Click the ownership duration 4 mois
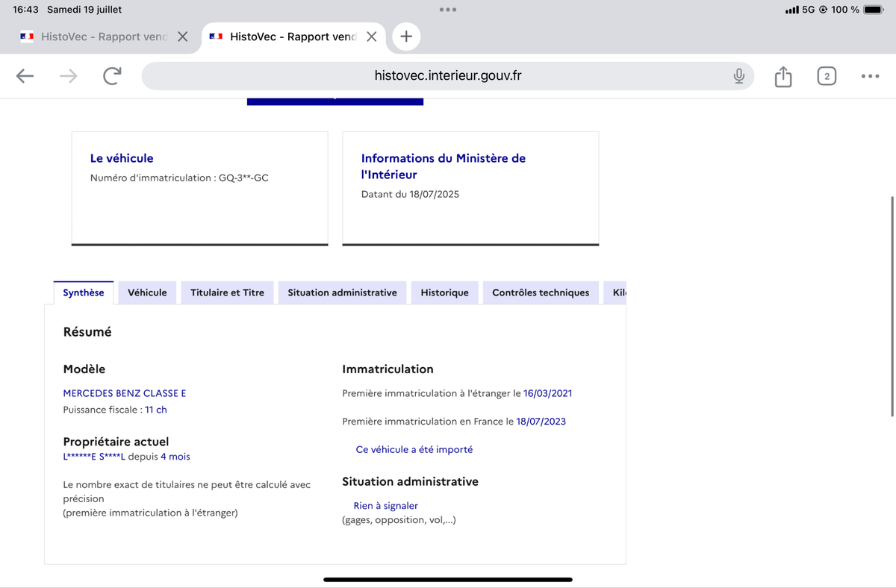The width and height of the screenshot is (896, 588). point(175,457)
